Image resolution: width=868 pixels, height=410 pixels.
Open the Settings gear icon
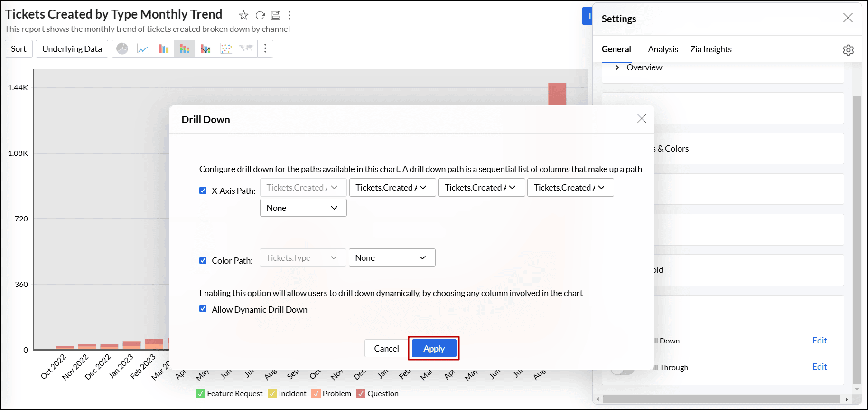point(848,50)
